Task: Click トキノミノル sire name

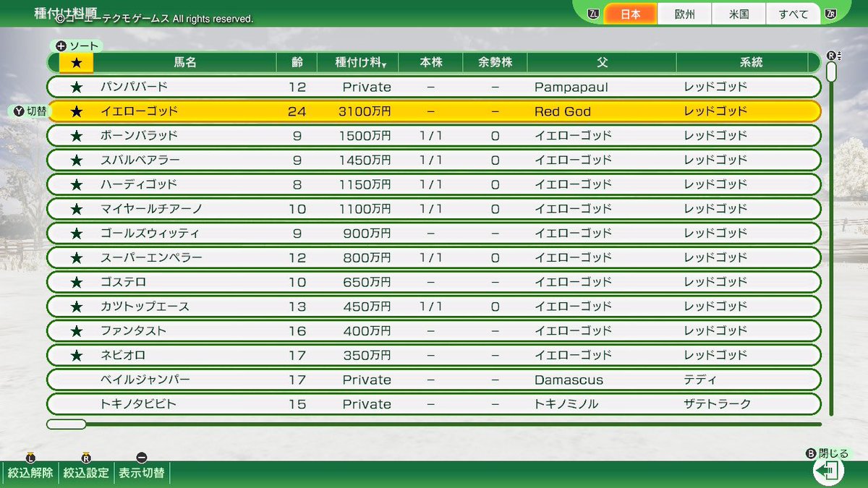Action: click(x=566, y=404)
